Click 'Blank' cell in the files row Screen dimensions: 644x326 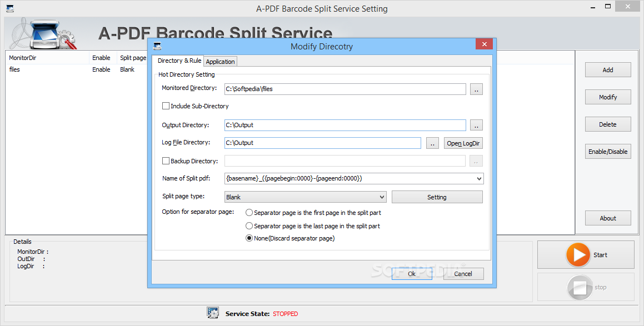[x=127, y=69]
